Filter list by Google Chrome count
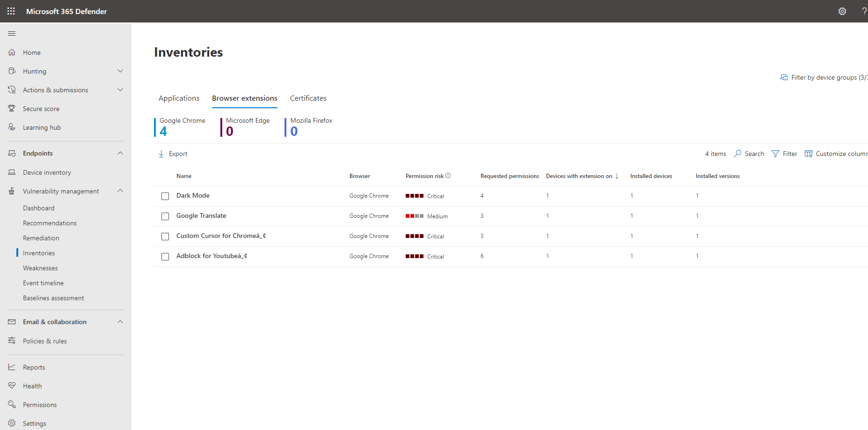The width and height of the screenshot is (868, 430). pyautogui.click(x=180, y=127)
